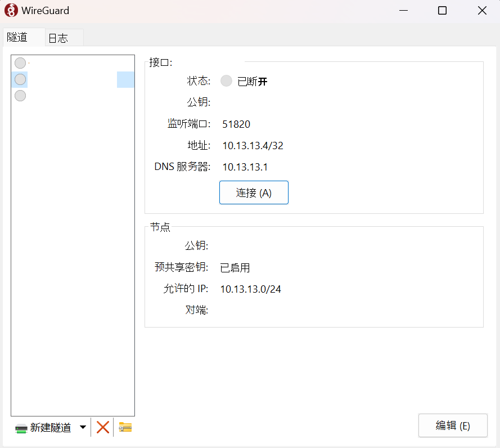The height and width of the screenshot is (448, 500).
Task: Minimize the WireGuard window
Action: point(403,11)
